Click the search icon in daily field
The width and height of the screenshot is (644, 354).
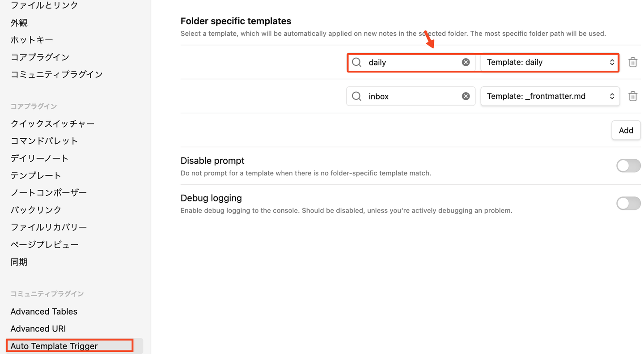tap(356, 62)
